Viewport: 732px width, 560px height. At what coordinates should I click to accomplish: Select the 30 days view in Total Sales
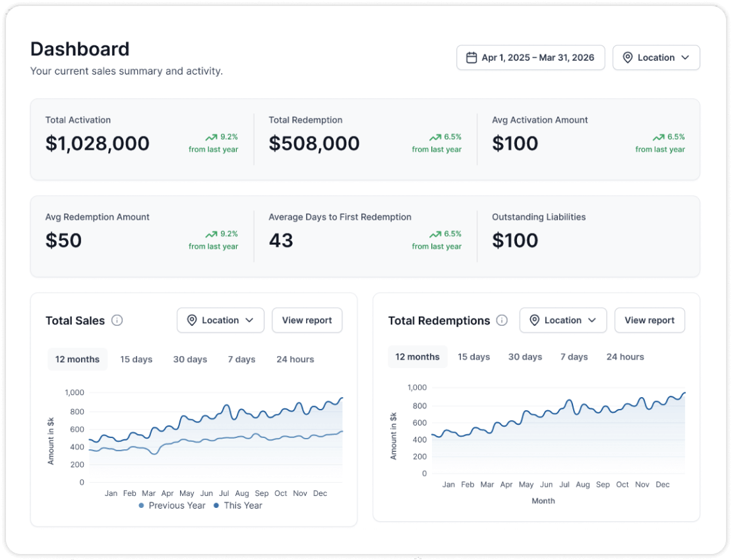tap(190, 359)
